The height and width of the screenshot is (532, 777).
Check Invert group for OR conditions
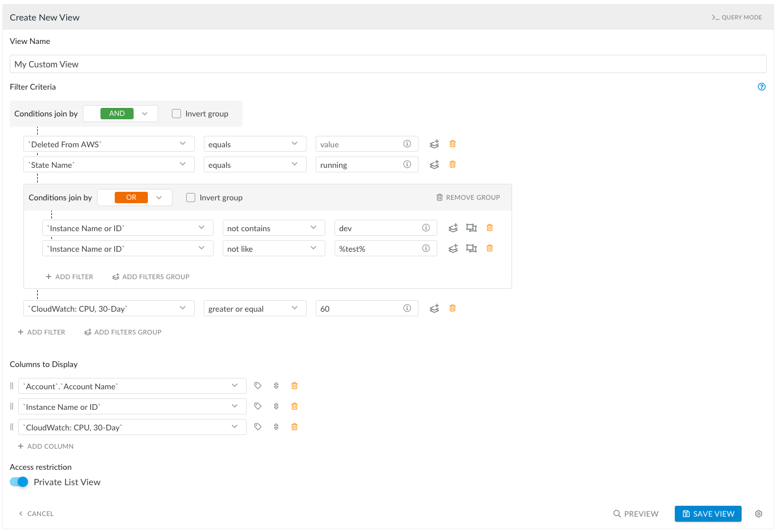tap(191, 198)
